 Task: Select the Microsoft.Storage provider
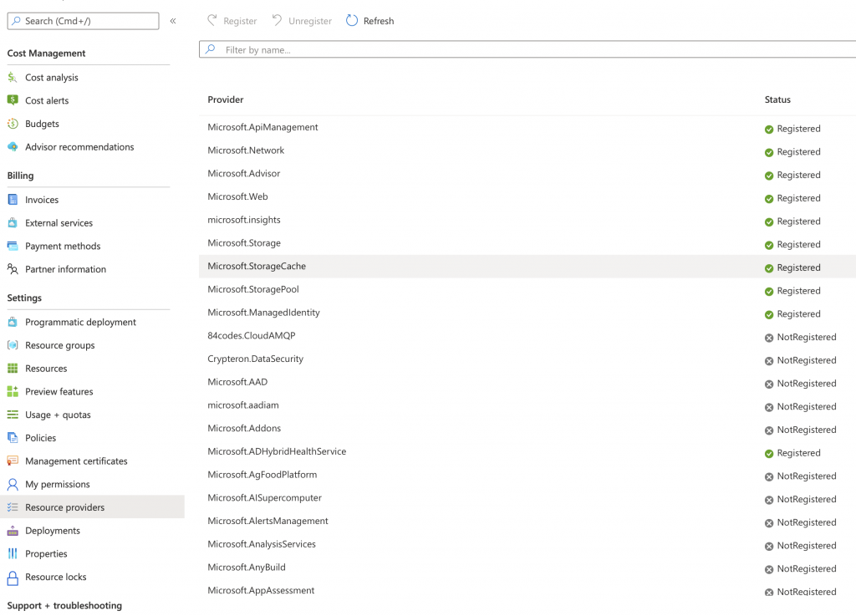[x=244, y=242]
